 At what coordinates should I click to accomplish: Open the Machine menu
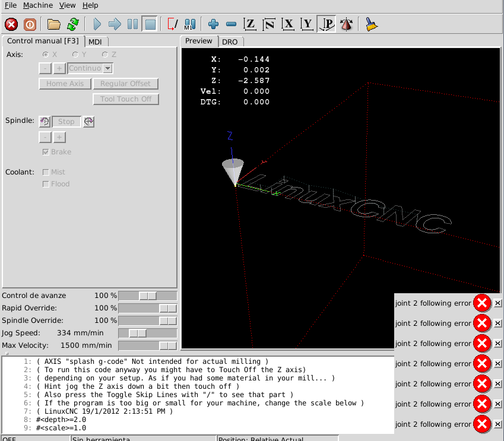tap(38, 5)
